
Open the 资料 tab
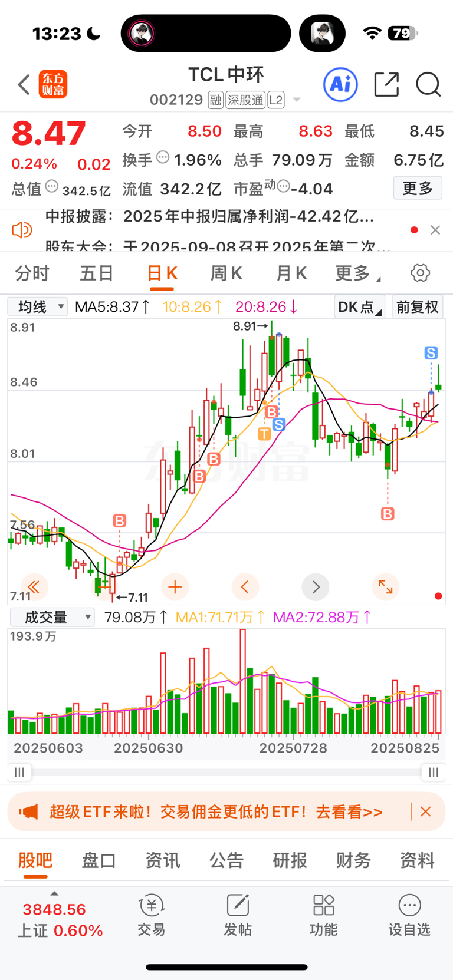(418, 860)
